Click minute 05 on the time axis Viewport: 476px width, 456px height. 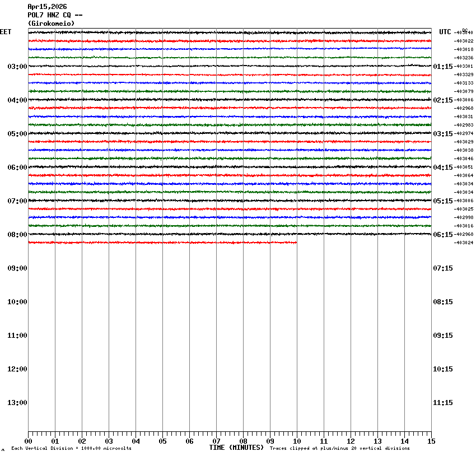click(162, 441)
